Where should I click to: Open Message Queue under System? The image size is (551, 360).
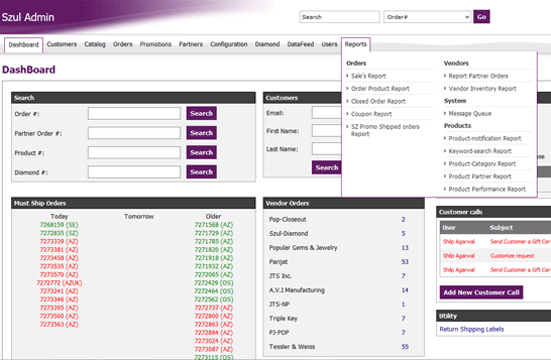click(x=470, y=114)
